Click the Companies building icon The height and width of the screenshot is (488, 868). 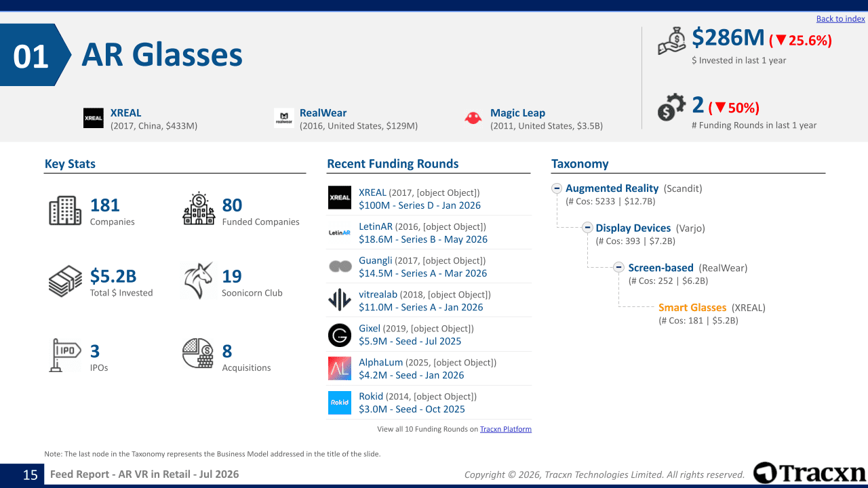65,210
